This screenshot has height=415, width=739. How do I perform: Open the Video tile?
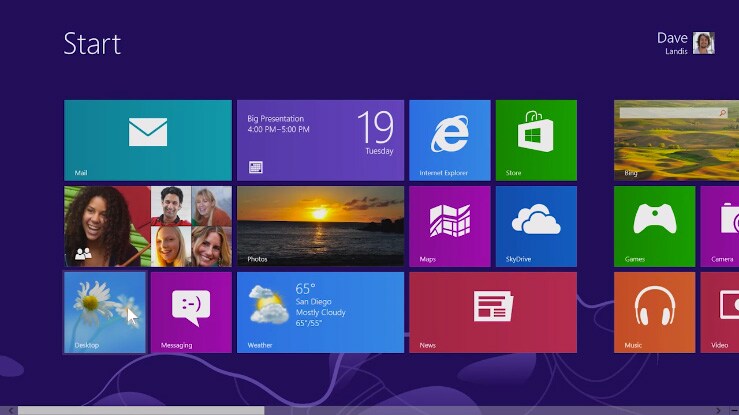720,312
